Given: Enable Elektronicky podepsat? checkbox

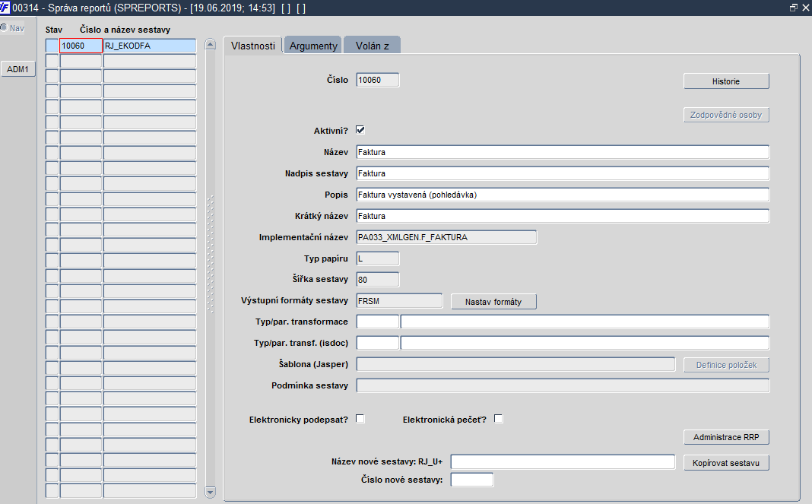Looking at the screenshot, I should [360, 419].
